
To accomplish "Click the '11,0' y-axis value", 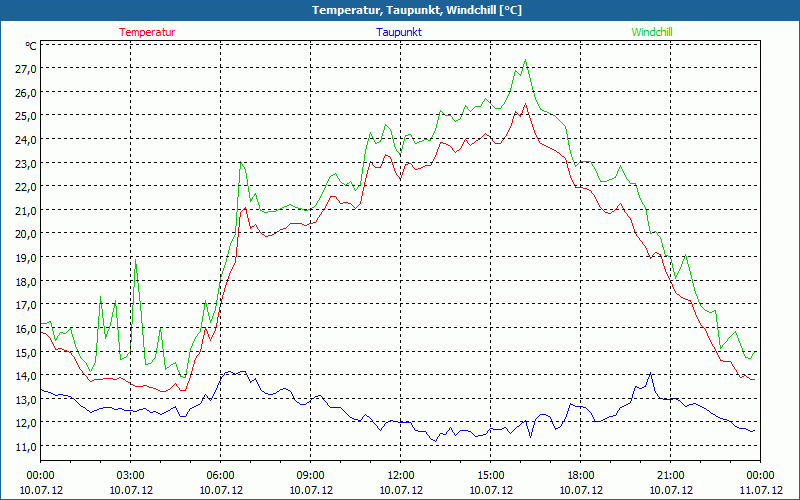I will (26, 446).
